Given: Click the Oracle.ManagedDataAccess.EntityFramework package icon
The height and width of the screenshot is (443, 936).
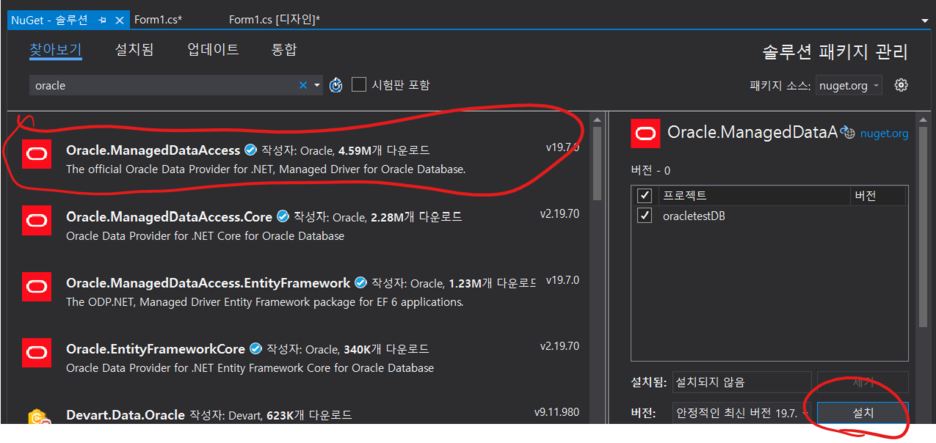Looking at the screenshot, I should [x=36, y=287].
